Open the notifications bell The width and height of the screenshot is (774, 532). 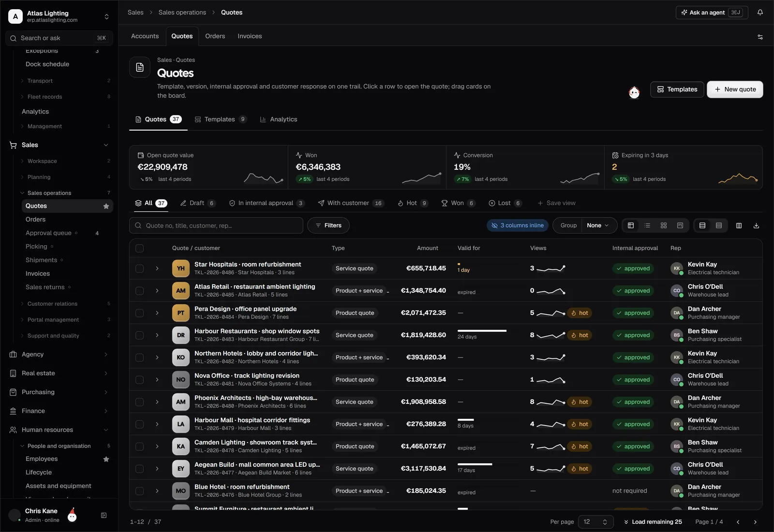[760, 13]
